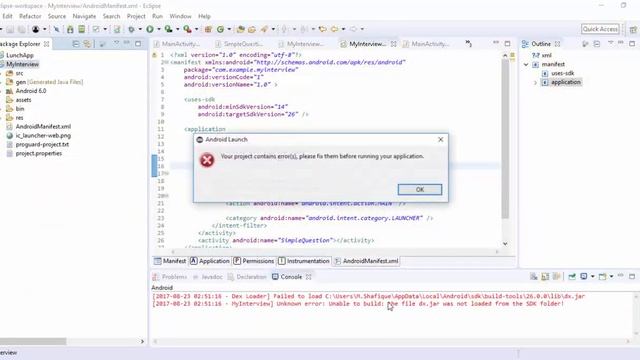Click Collapse All in Package Explorer

[x=76, y=44]
